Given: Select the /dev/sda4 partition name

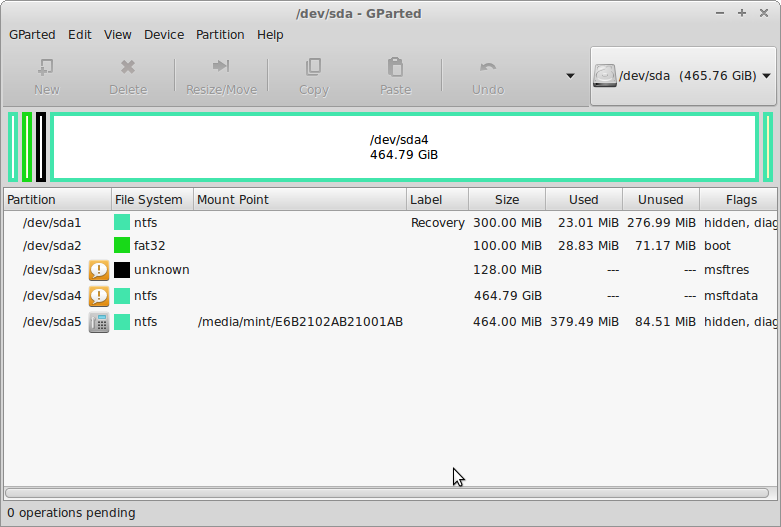Looking at the screenshot, I should click(52, 296).
